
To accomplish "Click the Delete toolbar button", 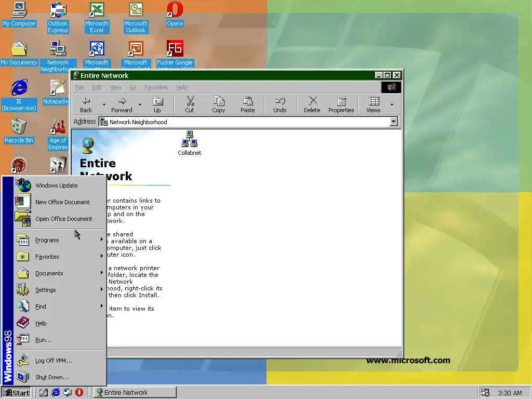I will pos(312,105).
